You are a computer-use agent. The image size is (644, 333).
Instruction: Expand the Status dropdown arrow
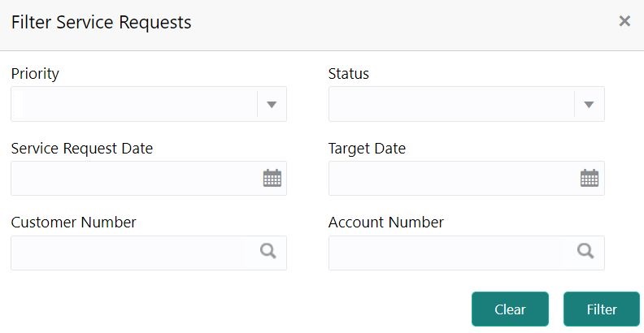(x=589, y=104)
